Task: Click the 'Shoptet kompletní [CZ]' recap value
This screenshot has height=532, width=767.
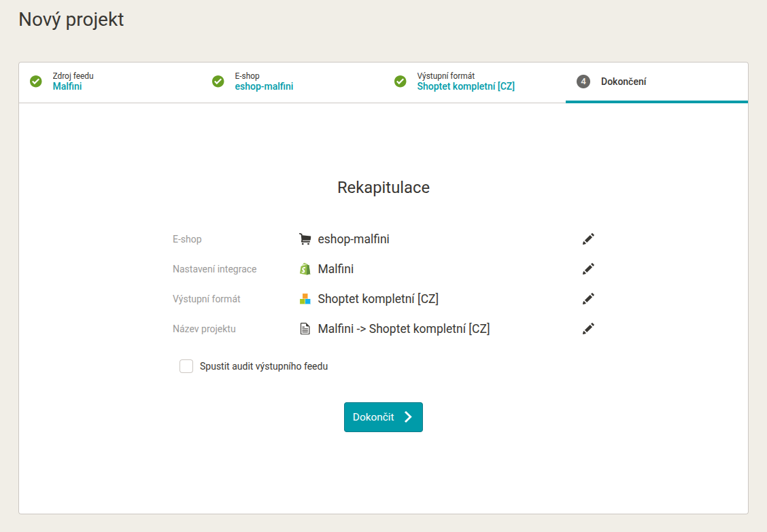Action: (x=378, y=299)
